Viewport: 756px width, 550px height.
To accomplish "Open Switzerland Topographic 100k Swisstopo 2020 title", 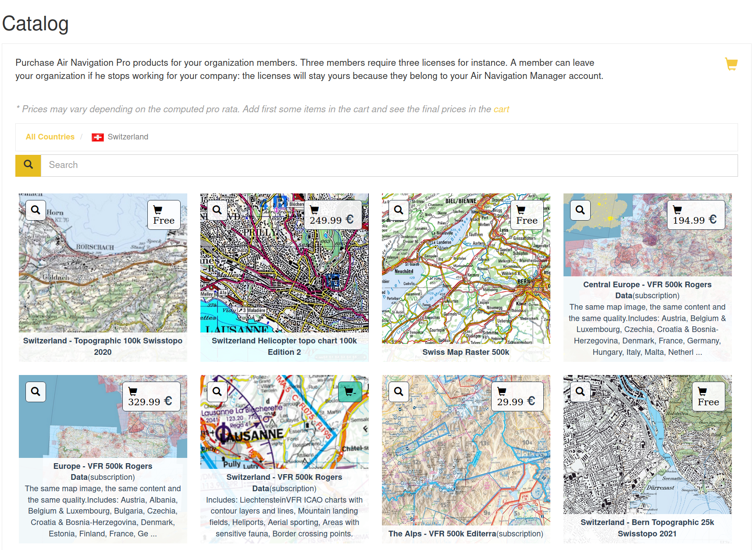I will click(103, 346).
